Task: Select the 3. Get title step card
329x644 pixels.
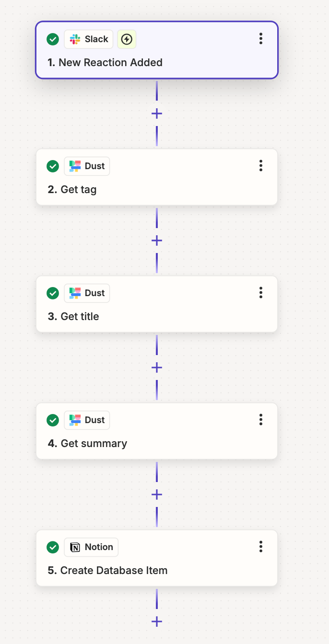Action: (157, 304)
